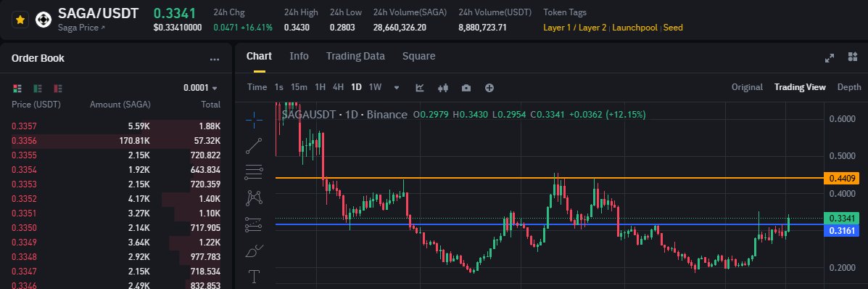Open candlestick chart style icon
Screen dimensions: 868x289
click(443, 88)
